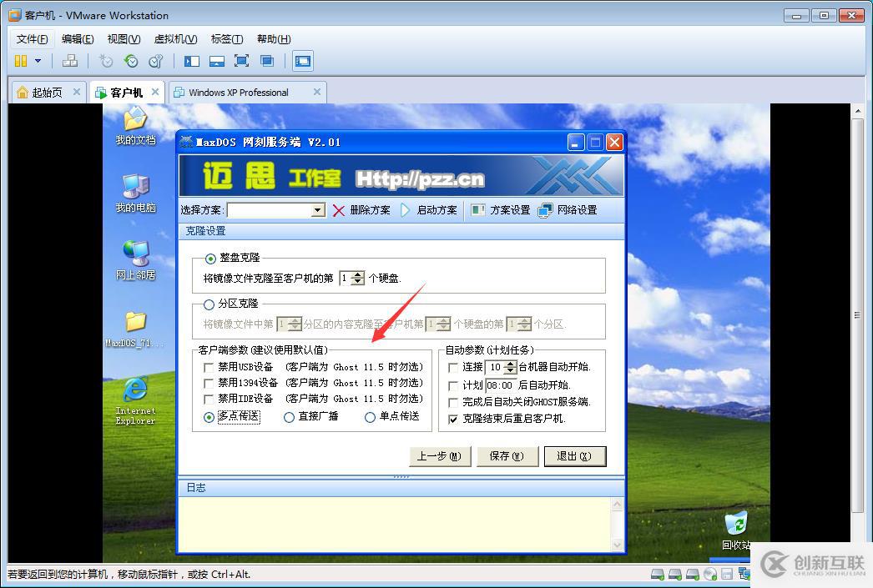The height and width of the screenshot is (588, 873).
Task: Open the power options dropdown arrow
Action: pos(37,60)
